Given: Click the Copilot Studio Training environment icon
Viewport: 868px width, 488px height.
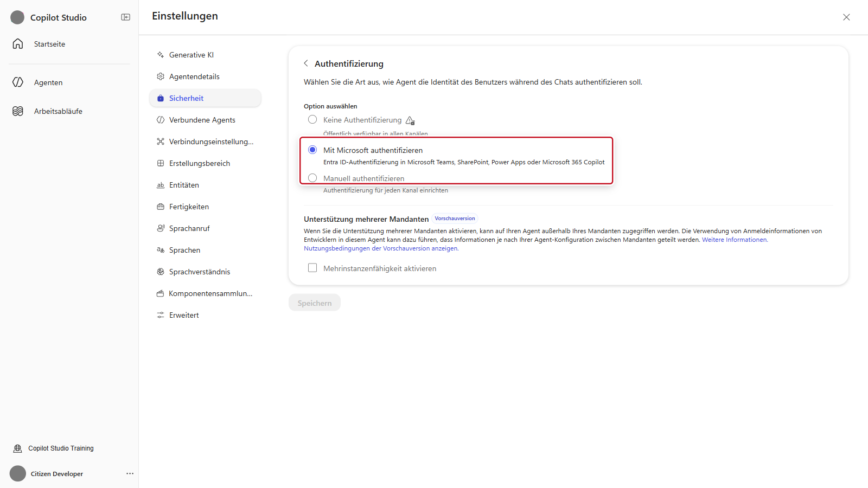Looking at the screenshot, I should [18, 448].
